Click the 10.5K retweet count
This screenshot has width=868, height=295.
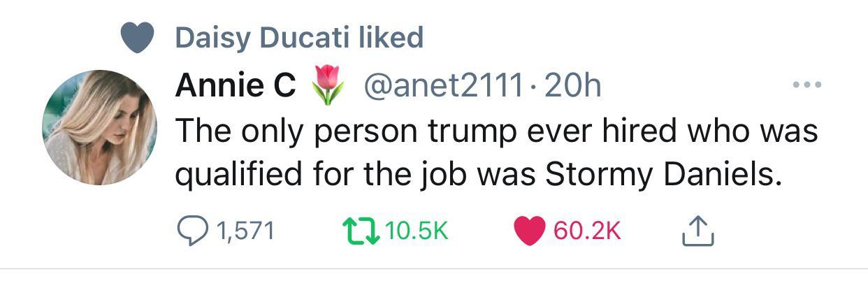tap(417, 231)
